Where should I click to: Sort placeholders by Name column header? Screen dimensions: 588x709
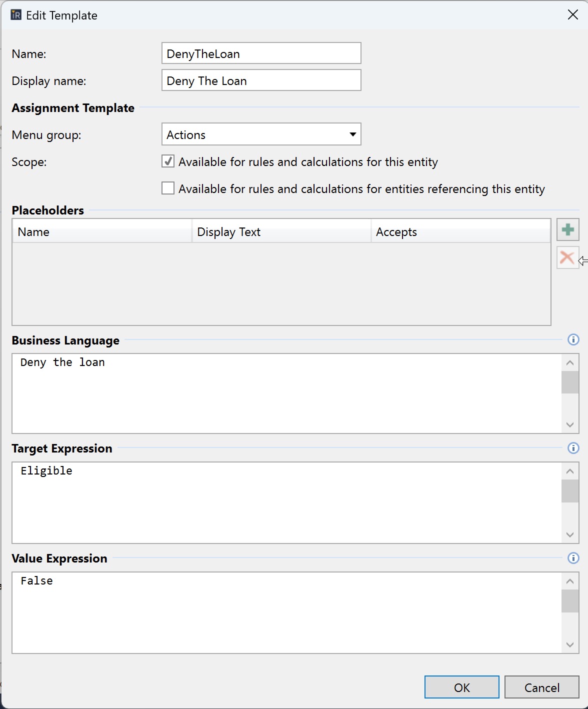pos(102,232)
